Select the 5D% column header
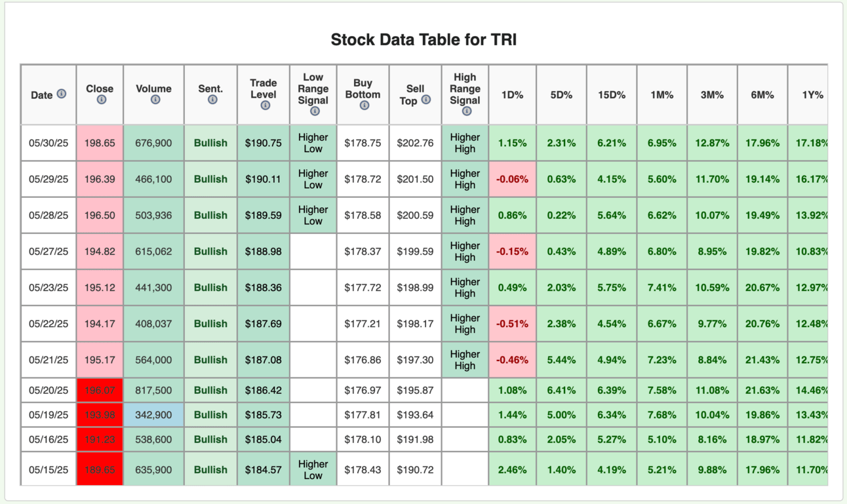The width and height of the screenshot is (847, 504). [x=561, y=95]
